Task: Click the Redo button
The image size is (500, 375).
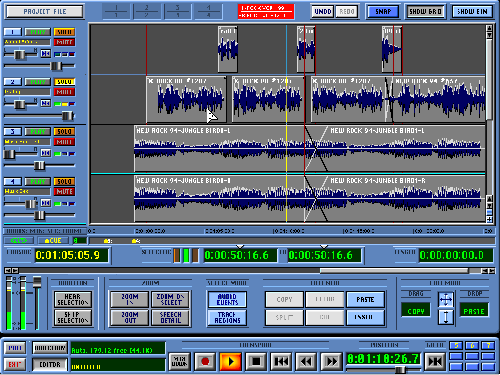Action: click(x=347, y=12)
